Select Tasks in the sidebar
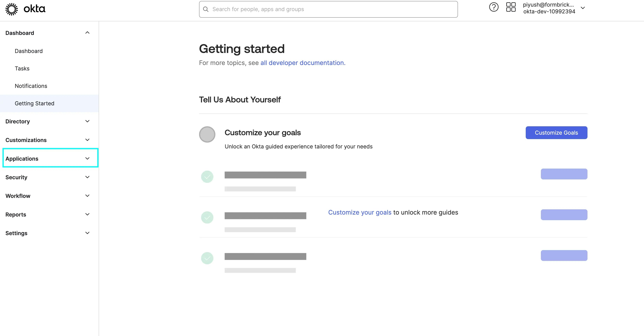Viewport: 644px width, 336px height. click(22, 68)
